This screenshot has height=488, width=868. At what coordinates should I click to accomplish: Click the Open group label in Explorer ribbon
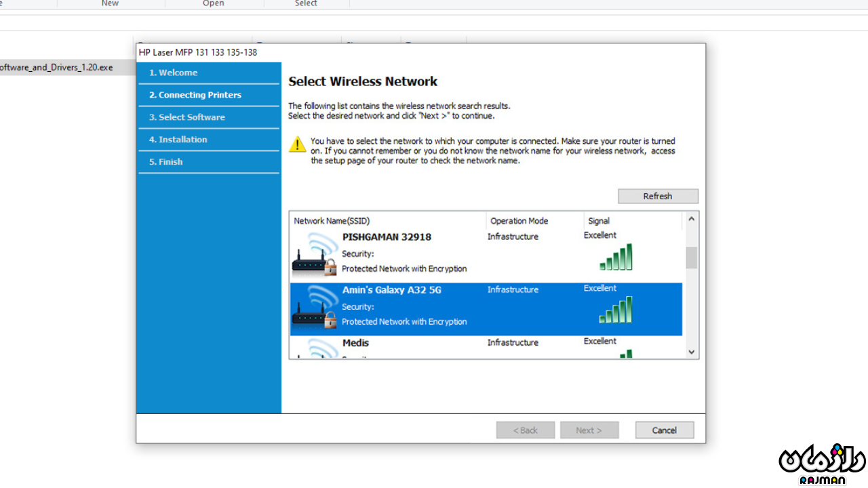(214, 3)
